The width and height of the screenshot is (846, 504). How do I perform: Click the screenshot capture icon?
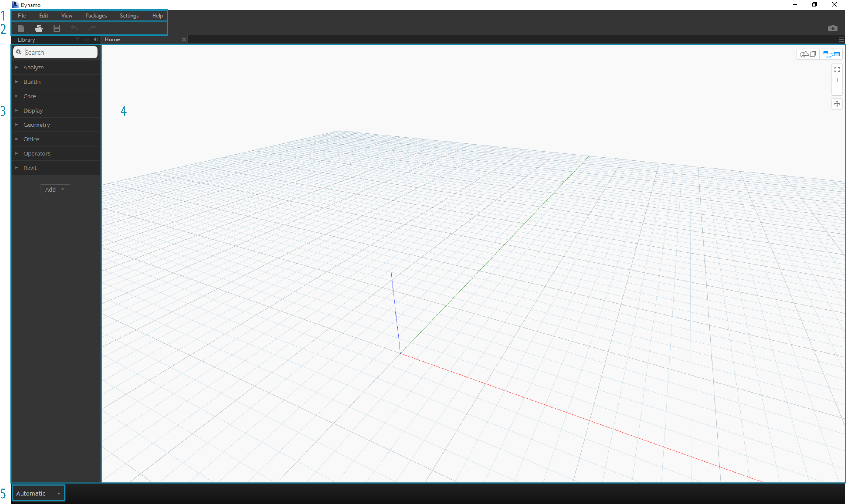point(833,28)
